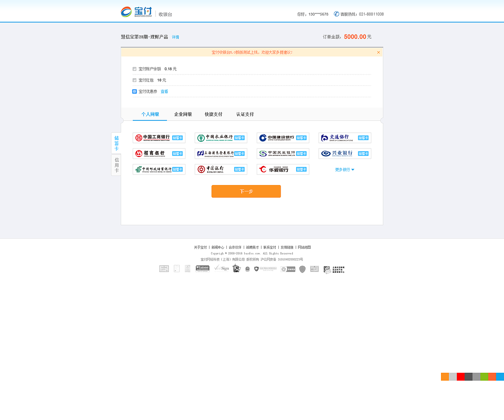Click the police emblem badge in footer
This screenshot has height=420, width=504.
coord(248,269)
